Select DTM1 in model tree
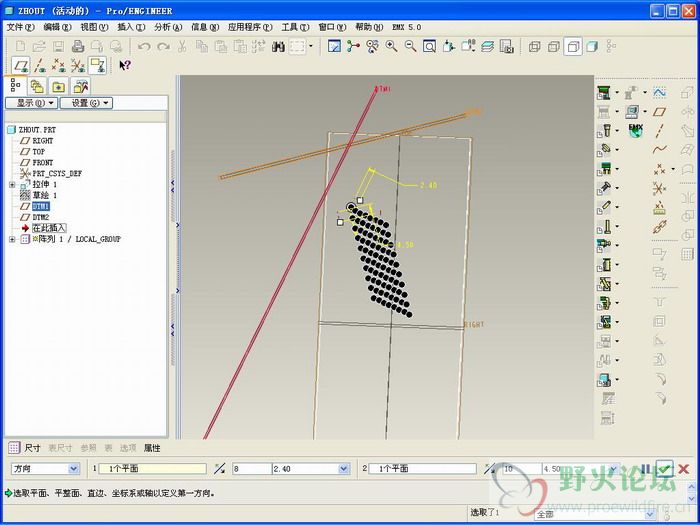 coord(40,206)
